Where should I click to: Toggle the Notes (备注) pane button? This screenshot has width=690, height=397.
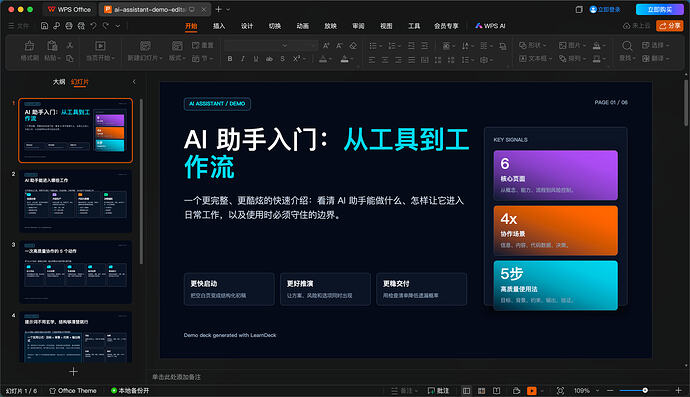404,391
